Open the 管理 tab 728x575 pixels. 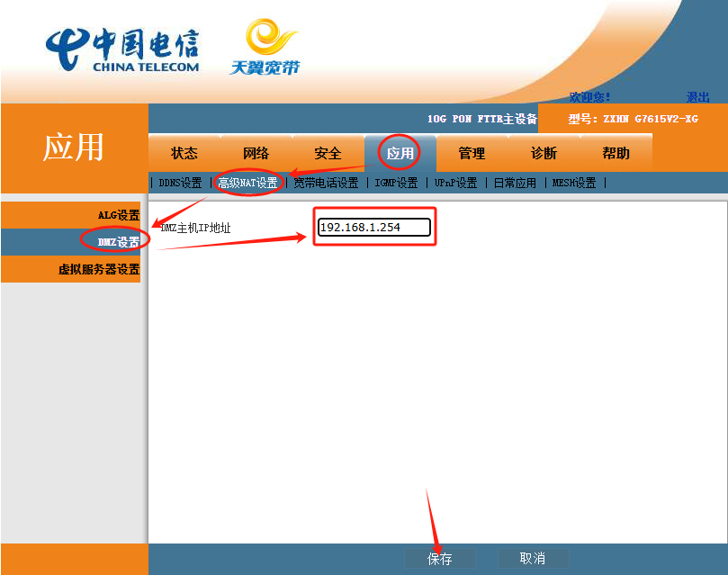tap(472, 153)
